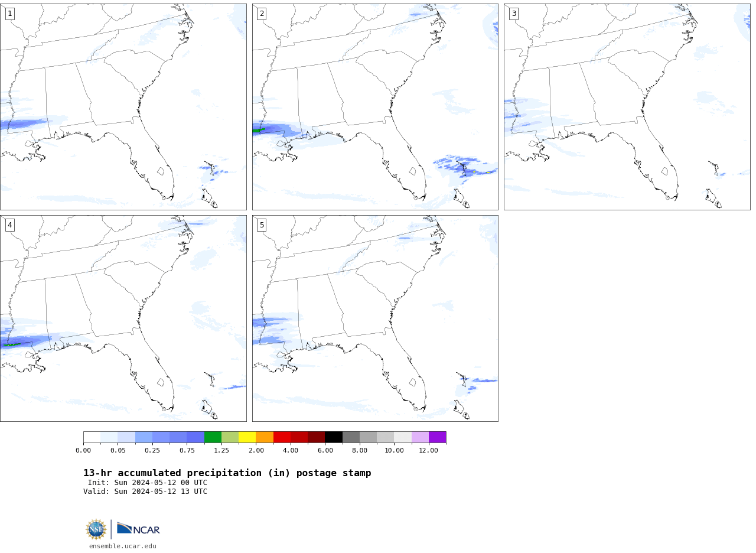Open ensemble member 4 precipitation map
Viewport: 756px width, 553px height.
click(x=123, y=318)
